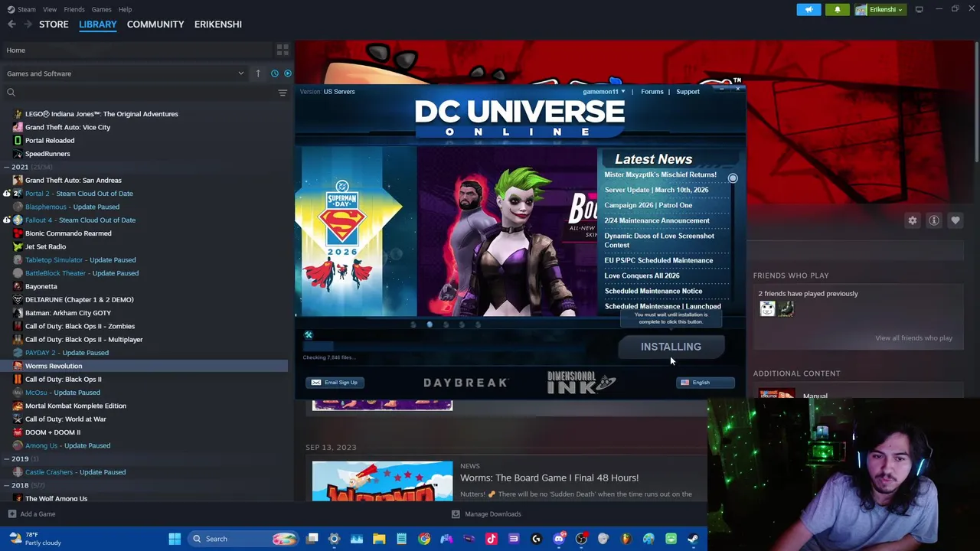
Task: Open the Forums link in launcher
Action: click(x=652, y=92)
